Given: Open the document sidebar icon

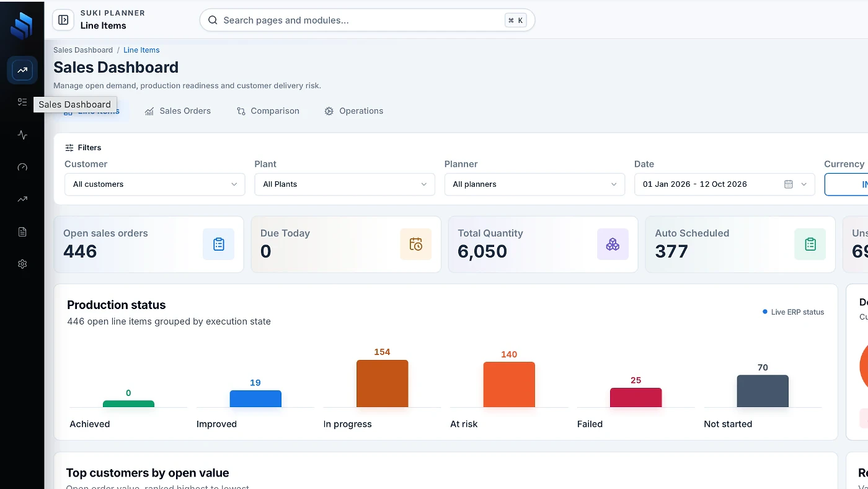Looking at the screenshot, I should [22, 231].
